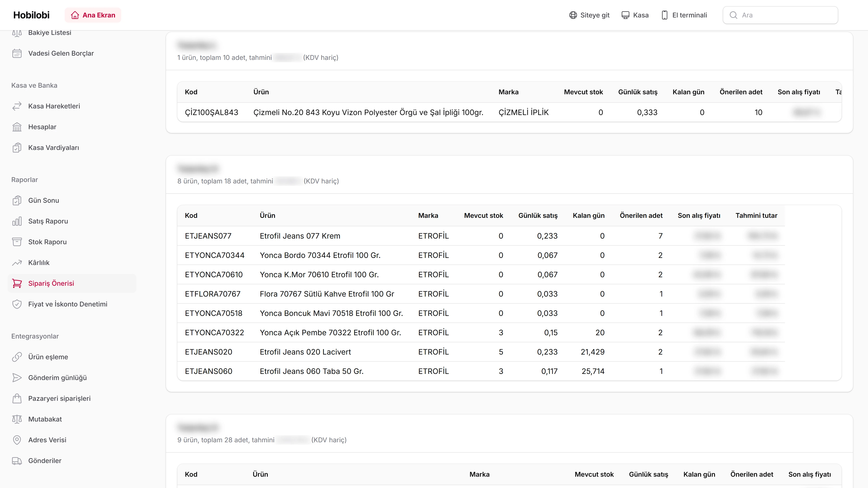Click the Siteye git link text
This screenshot has height=488, width=868.
click(595, 15)
